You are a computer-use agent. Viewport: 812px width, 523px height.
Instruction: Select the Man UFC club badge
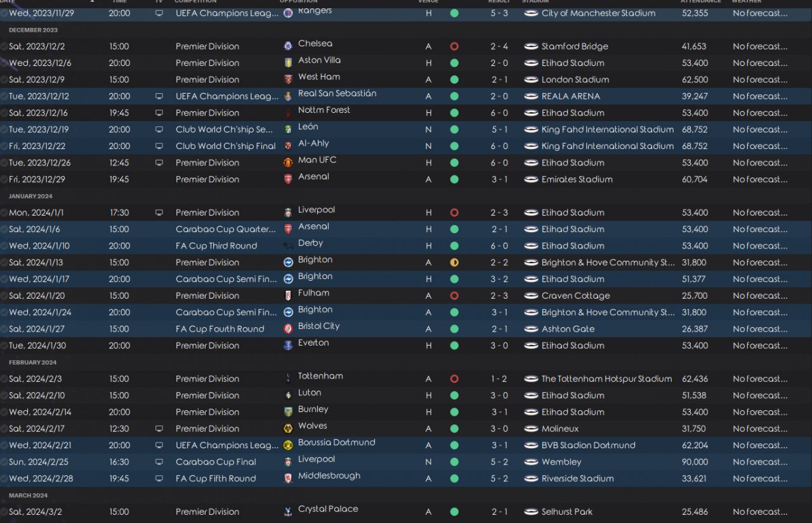[288, 162]
